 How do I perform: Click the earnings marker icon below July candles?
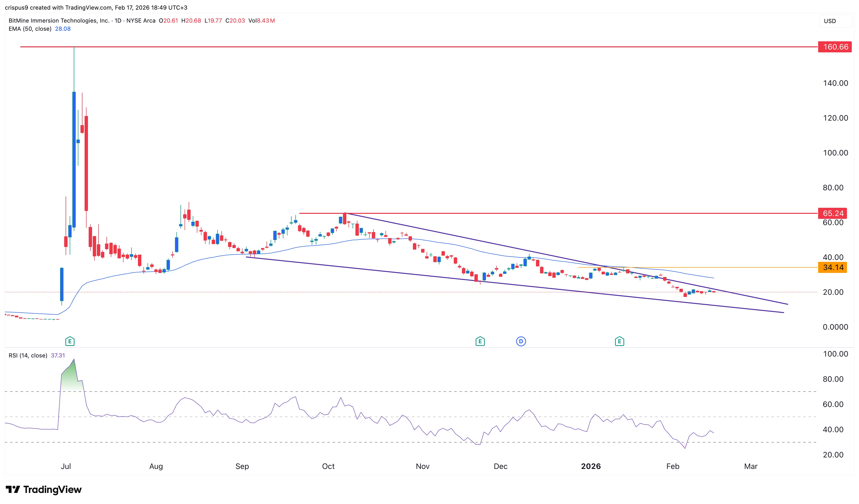tap(70, 341)
